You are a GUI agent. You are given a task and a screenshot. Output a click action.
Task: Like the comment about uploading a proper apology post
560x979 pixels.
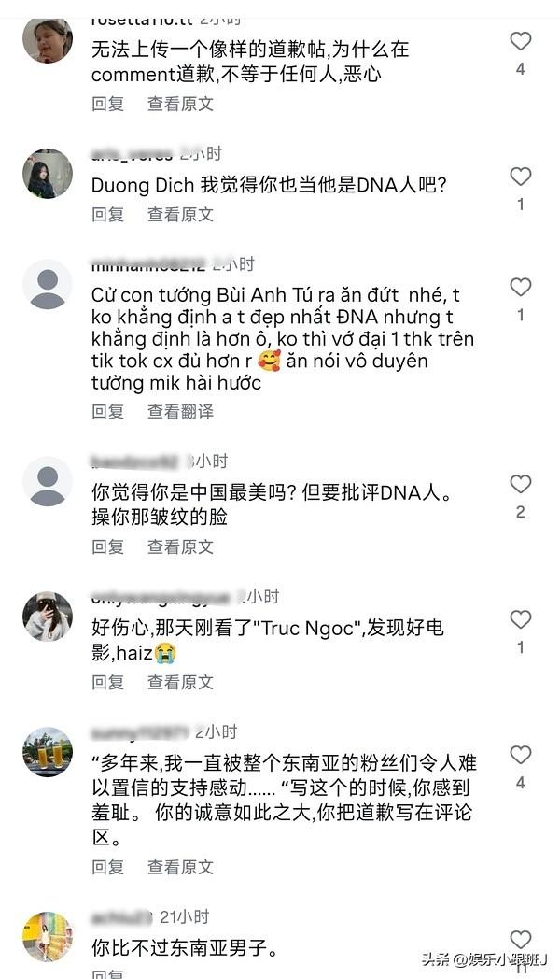tap(520, 41)
